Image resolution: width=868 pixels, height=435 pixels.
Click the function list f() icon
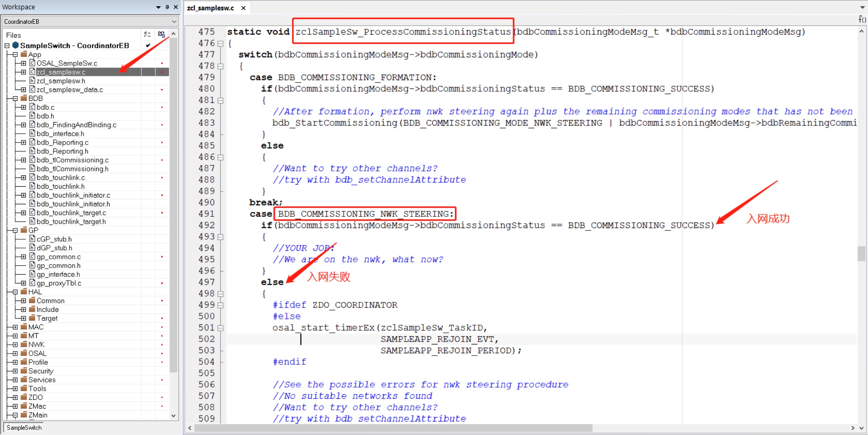click(x=862, y=19)
